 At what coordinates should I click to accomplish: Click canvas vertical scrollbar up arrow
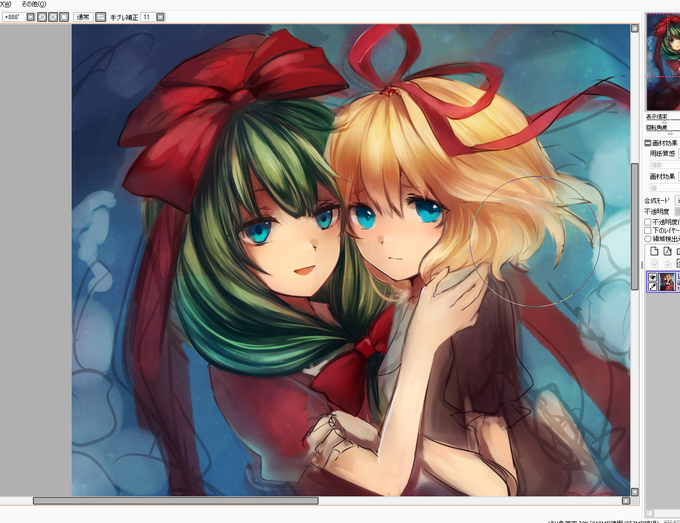pos(634,28)
